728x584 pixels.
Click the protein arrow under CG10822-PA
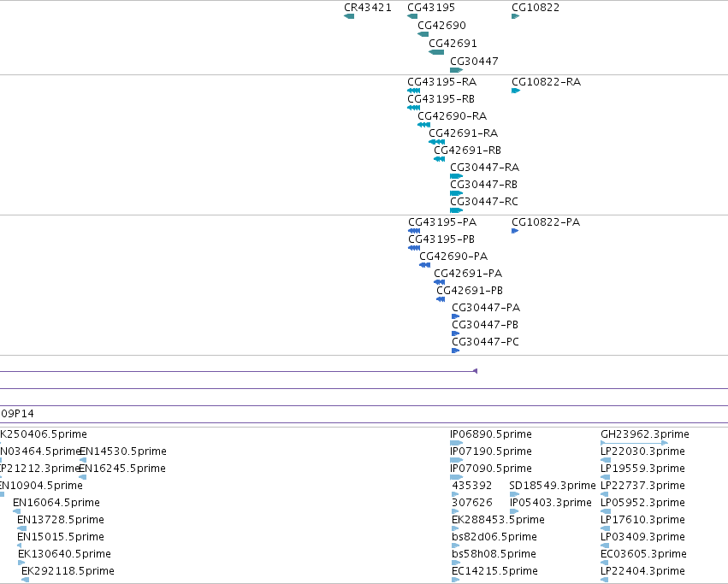(515, 231)
